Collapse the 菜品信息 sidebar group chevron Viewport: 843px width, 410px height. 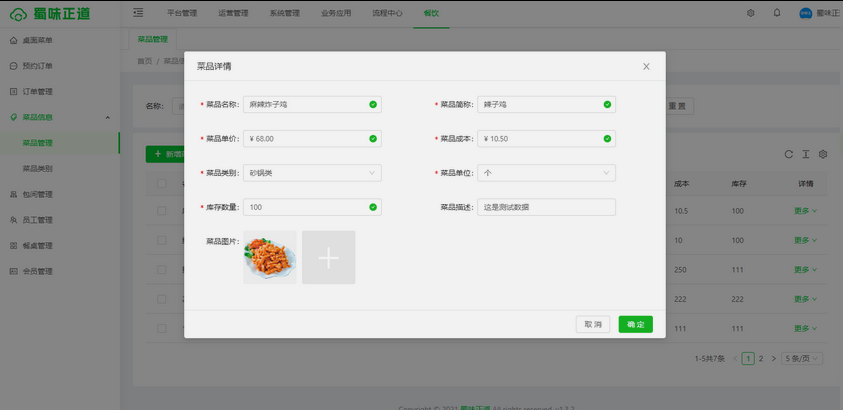click(108, 118)
